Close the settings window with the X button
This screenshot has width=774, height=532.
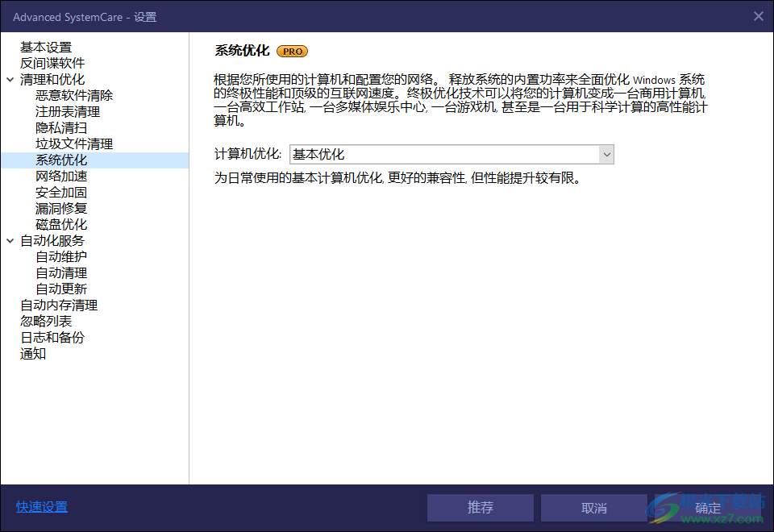pyautogui.click(x=759, y=16)
